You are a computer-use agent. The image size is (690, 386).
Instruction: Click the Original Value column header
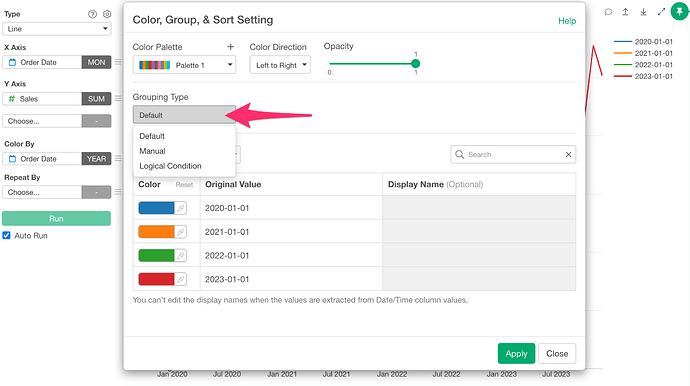click(291, 184)
